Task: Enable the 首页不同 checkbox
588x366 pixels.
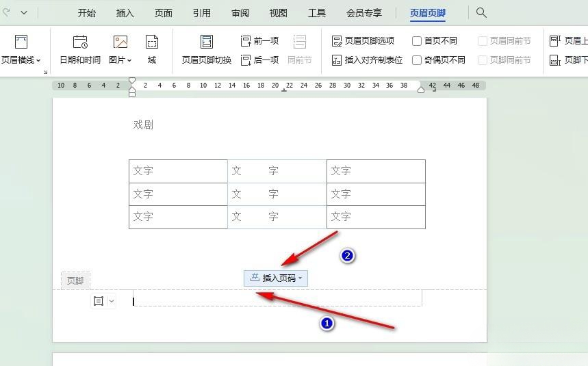Action: coord(417,41)
